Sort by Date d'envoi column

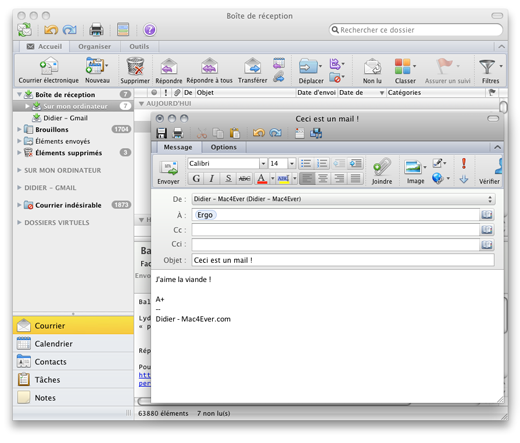(x=316, y=93)
